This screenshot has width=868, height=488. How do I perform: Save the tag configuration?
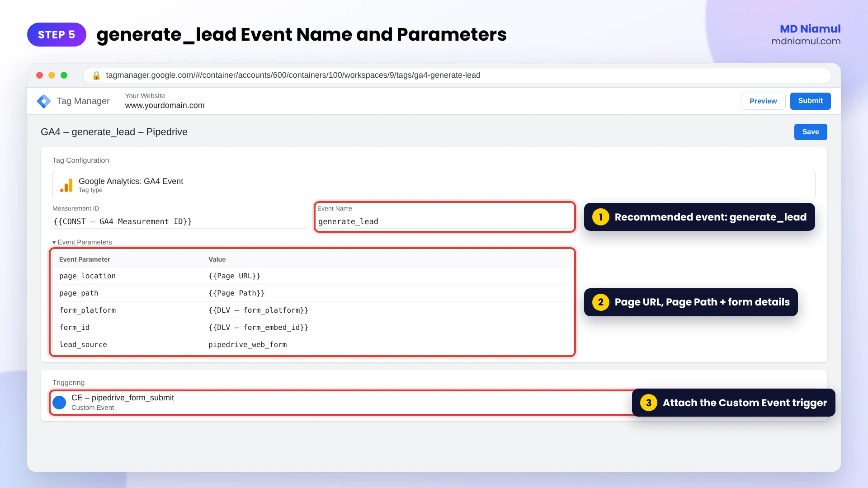tap(811, 132)
